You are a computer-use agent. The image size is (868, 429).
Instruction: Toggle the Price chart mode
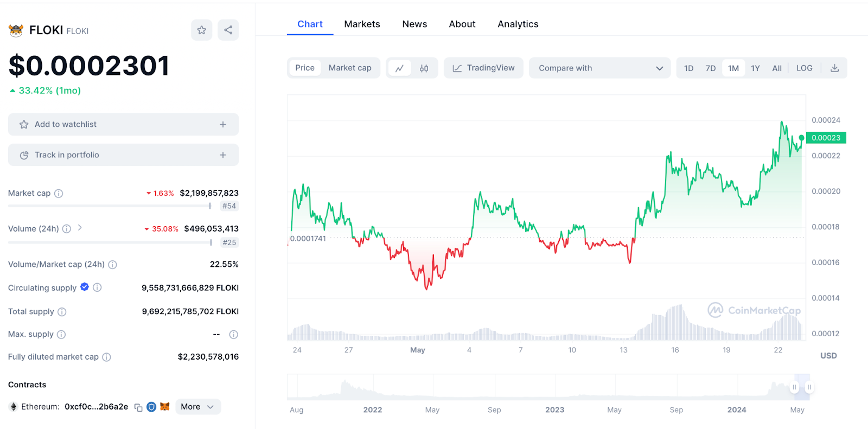(305, 68)
